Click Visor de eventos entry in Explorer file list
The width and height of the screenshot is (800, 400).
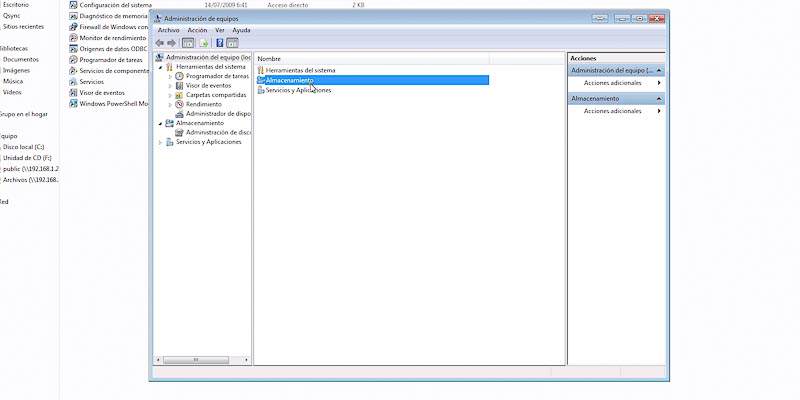(x=102, y=93)
